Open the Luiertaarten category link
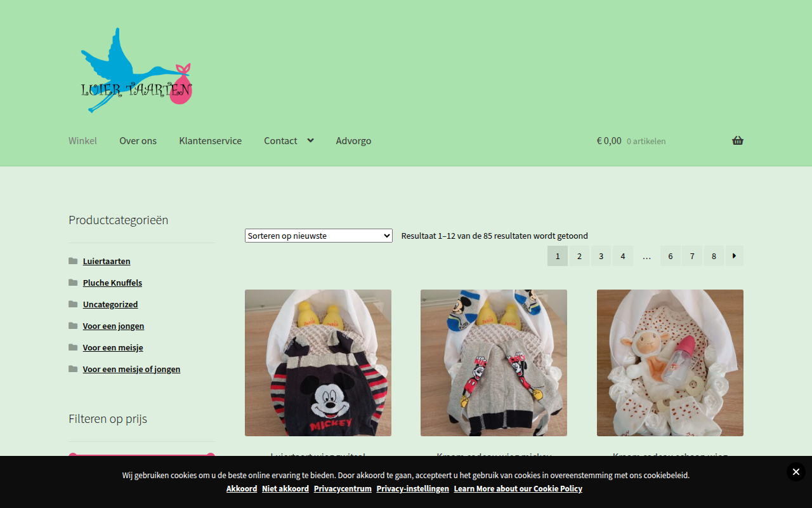This screenshot has height=508, width=812. coord(107,261)
